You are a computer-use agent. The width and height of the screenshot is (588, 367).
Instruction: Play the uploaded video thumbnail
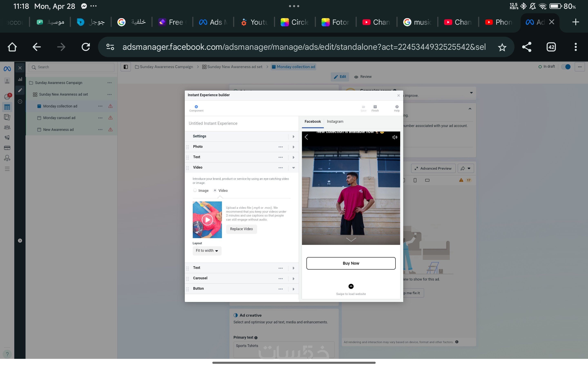207,220
